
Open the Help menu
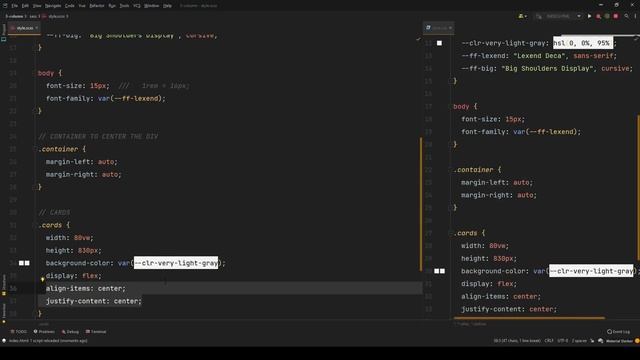167,6
